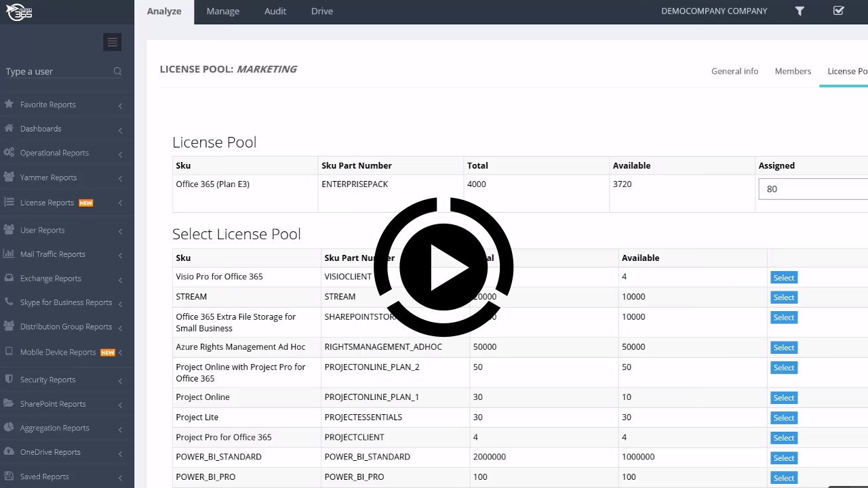Click the Security Reports shield icon

[x=9, y=380]
